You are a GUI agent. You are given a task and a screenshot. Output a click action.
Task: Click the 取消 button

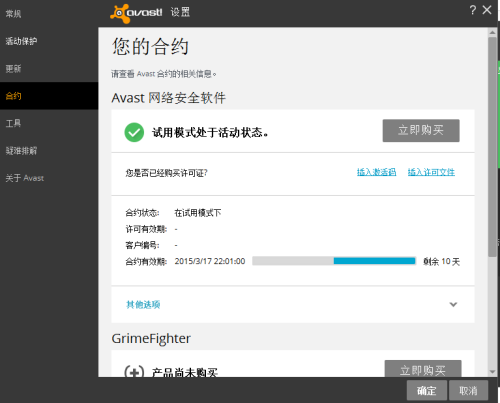468,390
